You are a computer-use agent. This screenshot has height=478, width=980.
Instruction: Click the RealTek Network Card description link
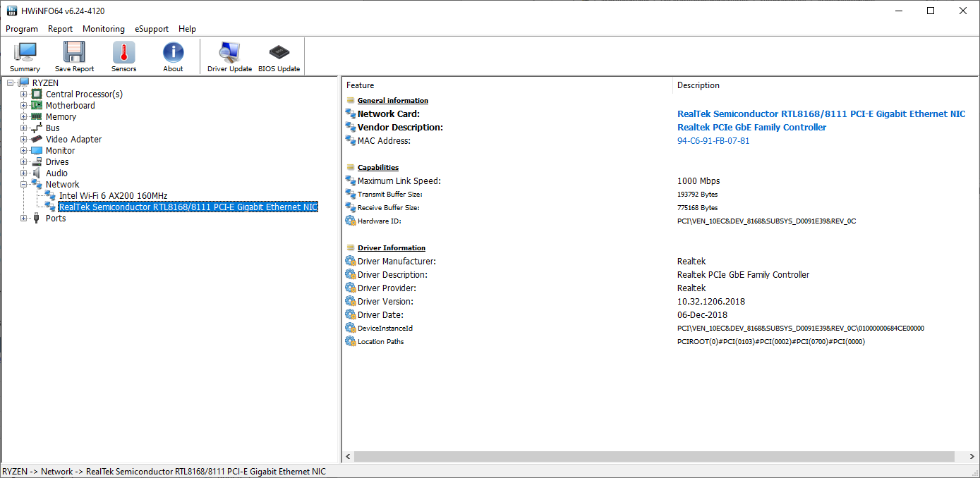pos(821,114)
